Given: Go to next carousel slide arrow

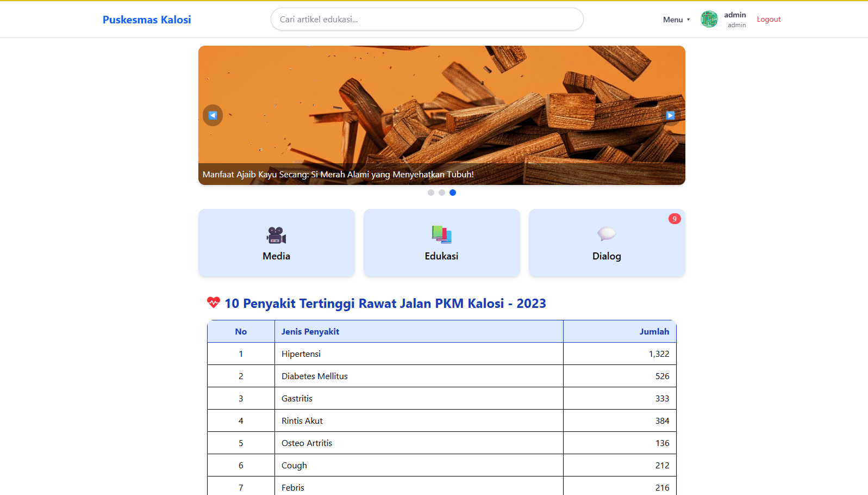Looking at the screenshot, I should [670, 115].
